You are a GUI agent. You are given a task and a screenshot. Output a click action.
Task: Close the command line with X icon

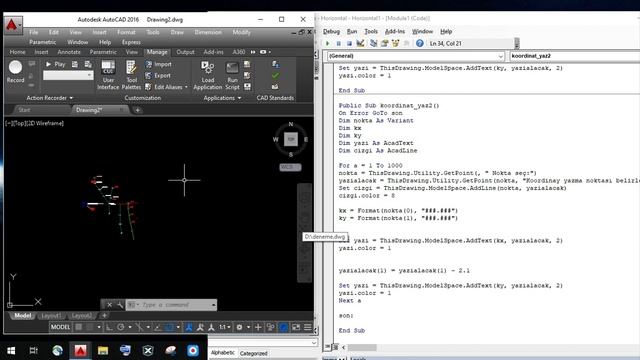click(x=109, y=305)
